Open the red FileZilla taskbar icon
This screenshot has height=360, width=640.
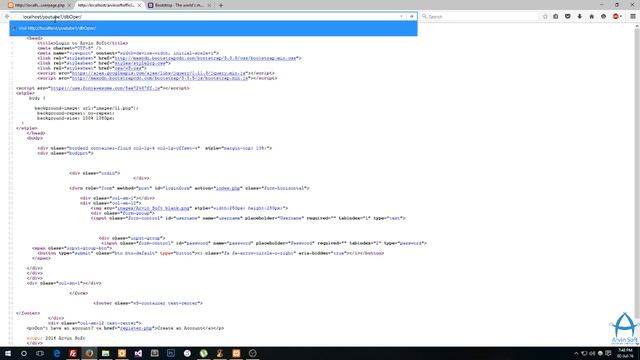pyautogui.click(x=73, y=353)
